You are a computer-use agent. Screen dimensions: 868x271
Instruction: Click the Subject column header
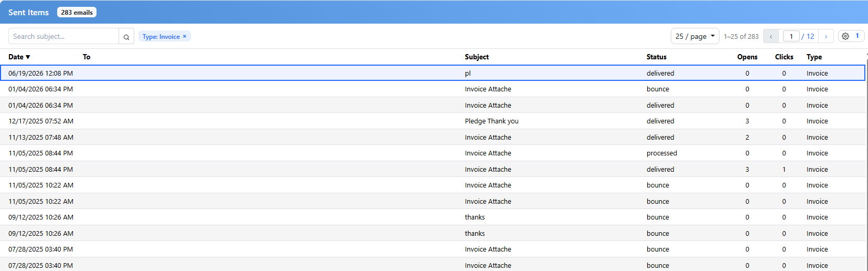point(477,57)
